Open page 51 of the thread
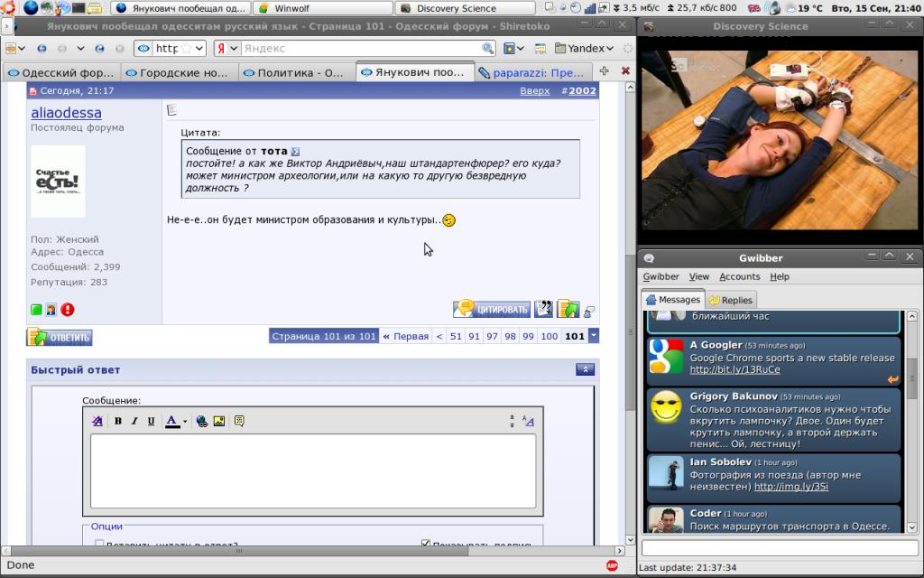Image resolution: width=924 pixels, height=578 pixels. click(x=456, y=336)
